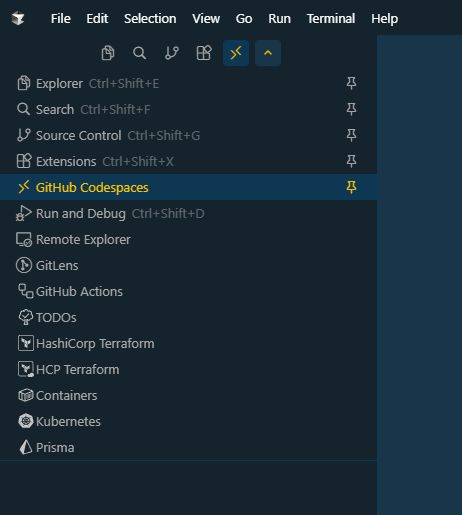The image size is (462, 515).
Task: Open Run and Debug from the list
Action: point(188,213)
